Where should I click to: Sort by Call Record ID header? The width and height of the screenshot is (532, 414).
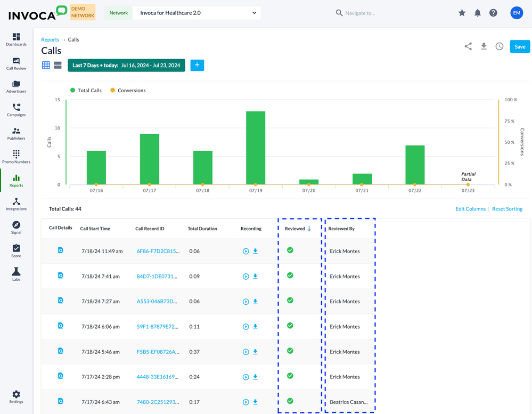pyautogui.click(x=150, y=229)
